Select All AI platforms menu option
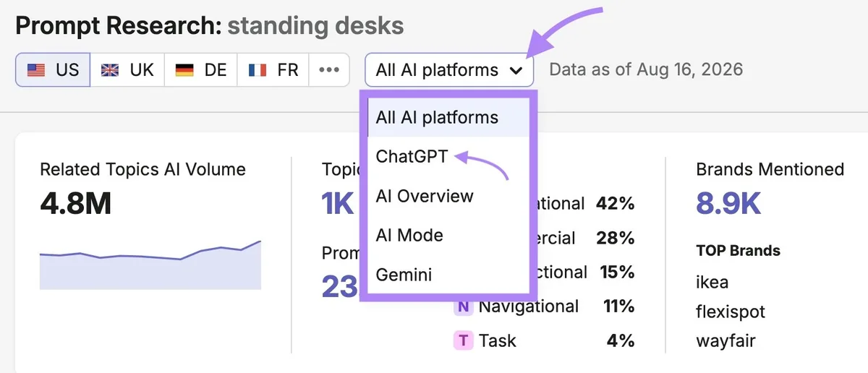 [448, 117]
